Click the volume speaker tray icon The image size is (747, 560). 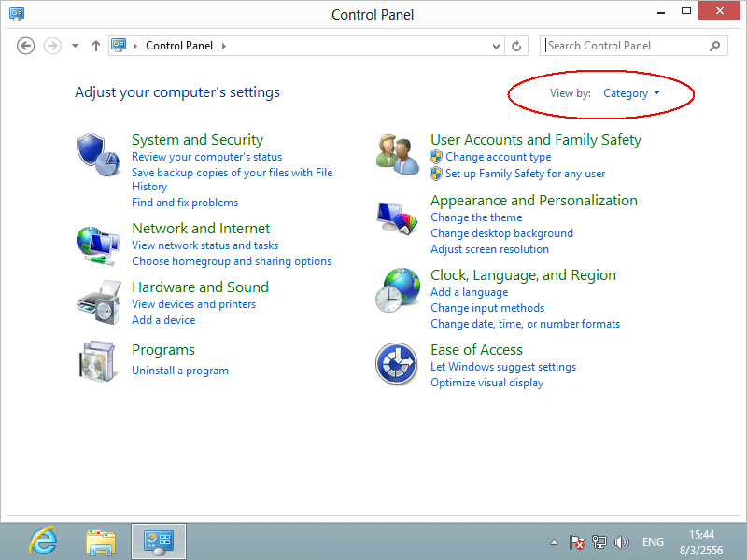pos(622,542)
